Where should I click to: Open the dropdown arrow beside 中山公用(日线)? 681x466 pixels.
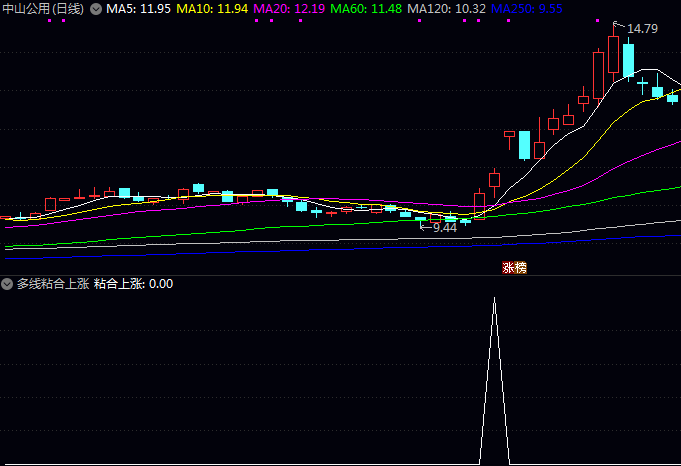pyautogui.click(x=96, y=9)
